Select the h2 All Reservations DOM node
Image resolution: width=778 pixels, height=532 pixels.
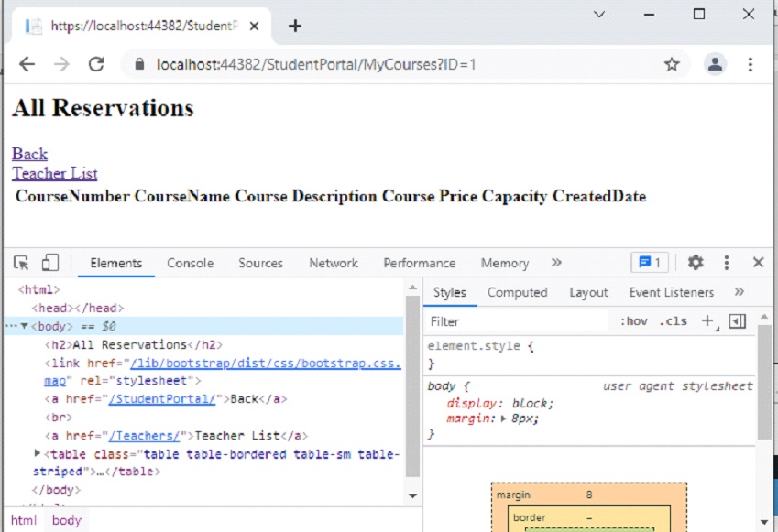coord(134,344)
